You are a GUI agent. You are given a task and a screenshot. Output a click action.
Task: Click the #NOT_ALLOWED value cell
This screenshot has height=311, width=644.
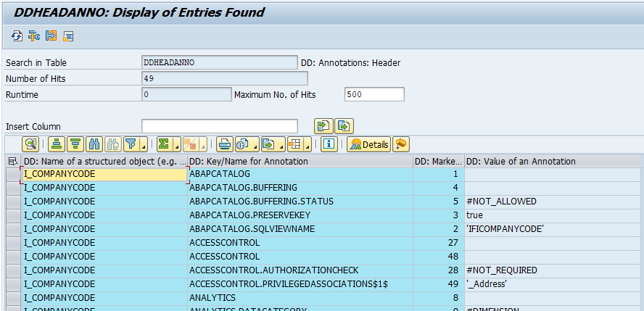pyautogui.click(x=553, y=202)
